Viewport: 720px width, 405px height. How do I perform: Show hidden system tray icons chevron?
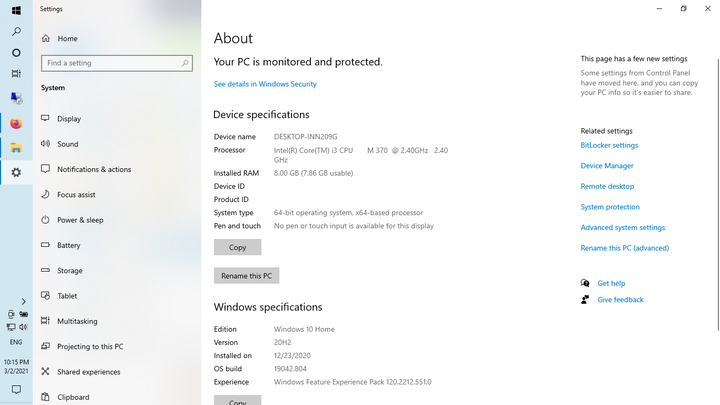click(23, 302)
